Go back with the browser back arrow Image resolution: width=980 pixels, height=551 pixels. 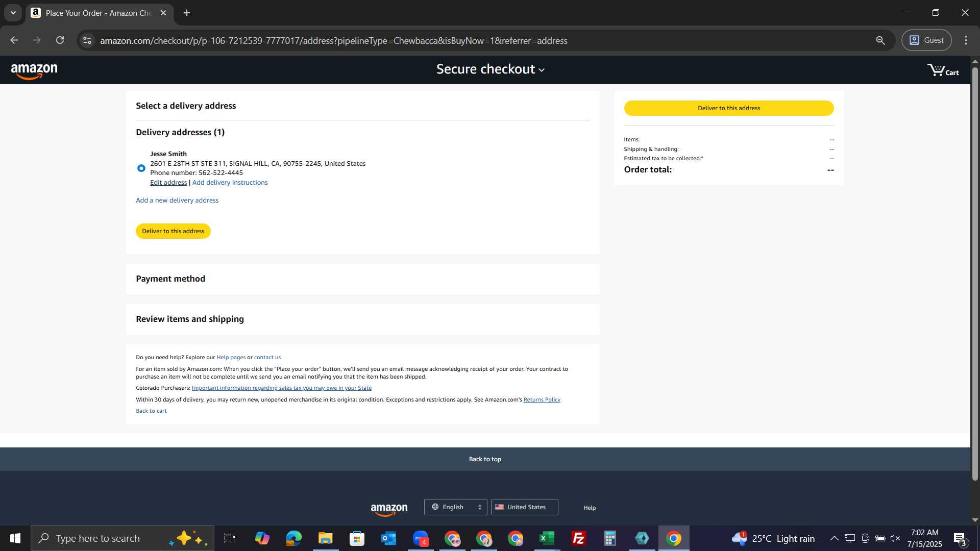(x=14, y=40)
